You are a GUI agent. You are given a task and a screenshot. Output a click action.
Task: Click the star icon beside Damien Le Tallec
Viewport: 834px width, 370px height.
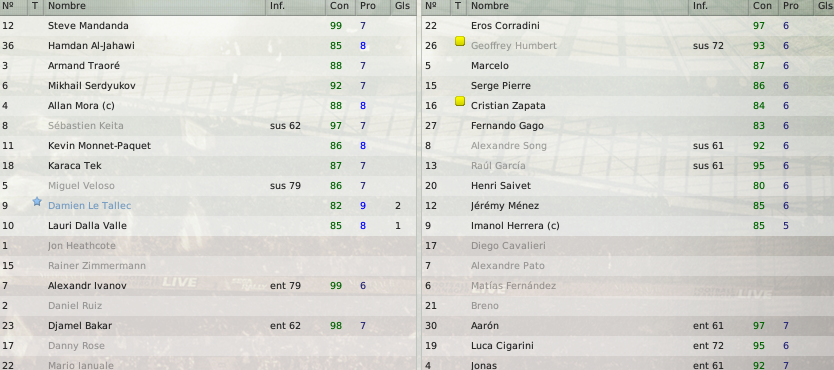[x=37, y=201]
